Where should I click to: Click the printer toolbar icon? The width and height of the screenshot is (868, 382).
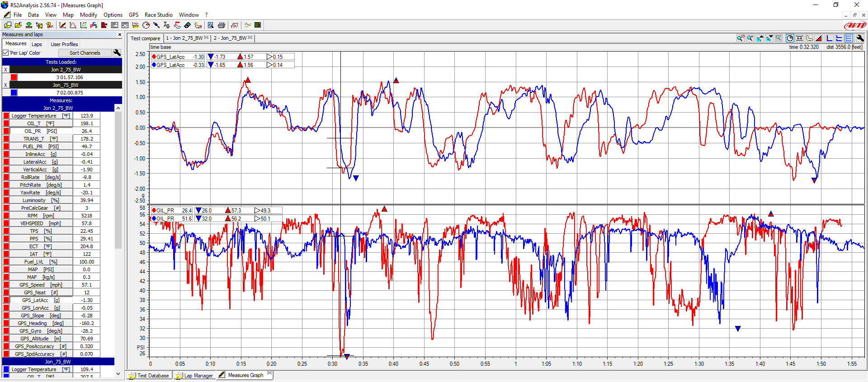[222, 25]
